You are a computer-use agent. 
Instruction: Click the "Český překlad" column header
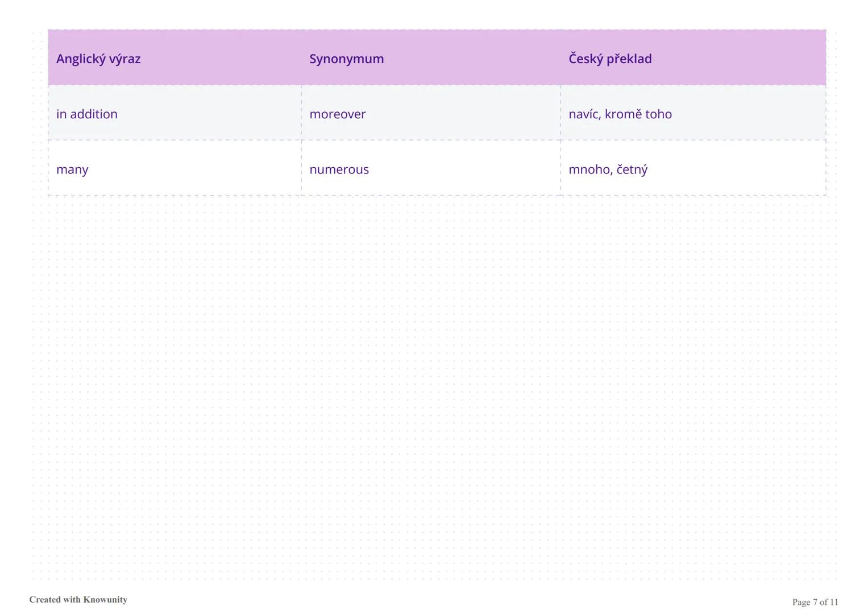tap(610, 59)
